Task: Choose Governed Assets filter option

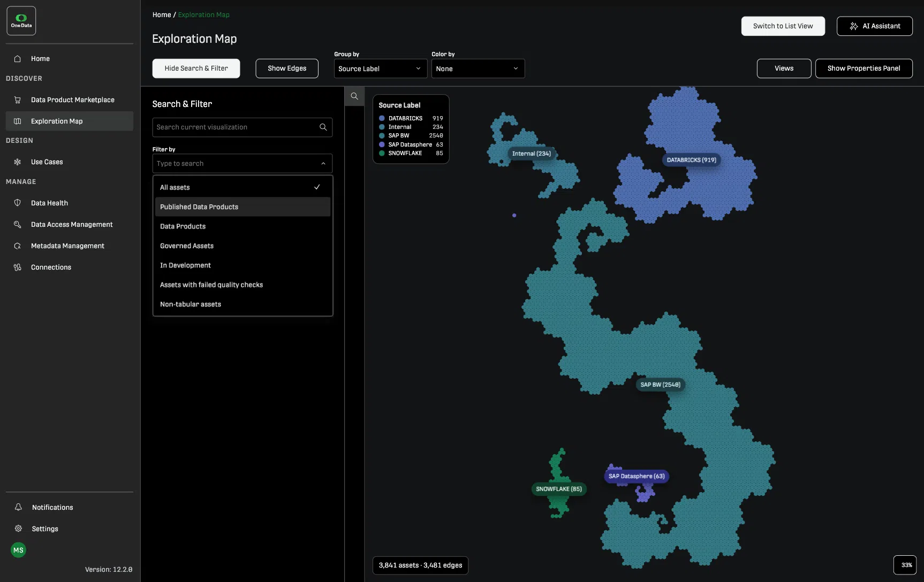Action: point(243,246)
